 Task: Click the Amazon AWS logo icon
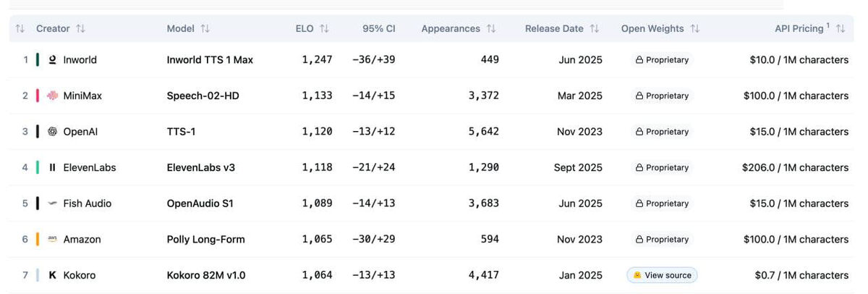[x=52, y=240]
